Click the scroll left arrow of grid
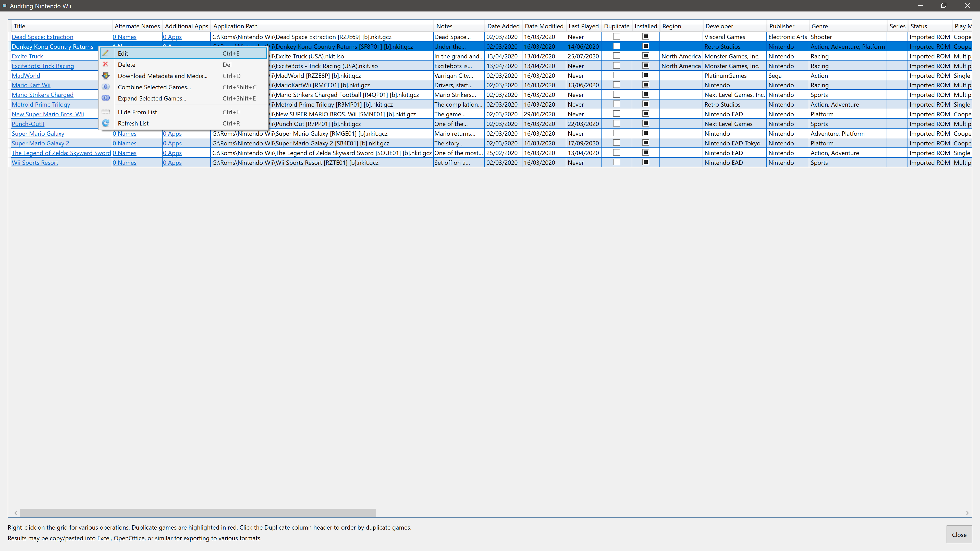 pos(15,512)
